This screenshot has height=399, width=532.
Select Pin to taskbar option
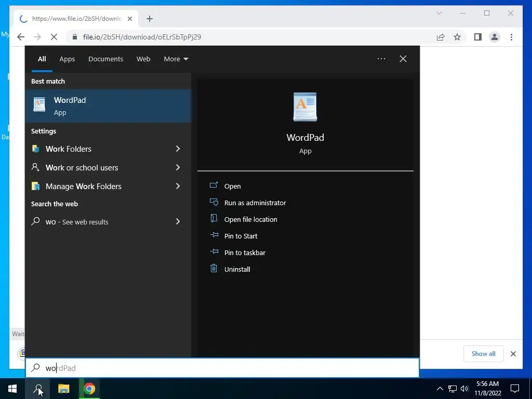(245, 253)
